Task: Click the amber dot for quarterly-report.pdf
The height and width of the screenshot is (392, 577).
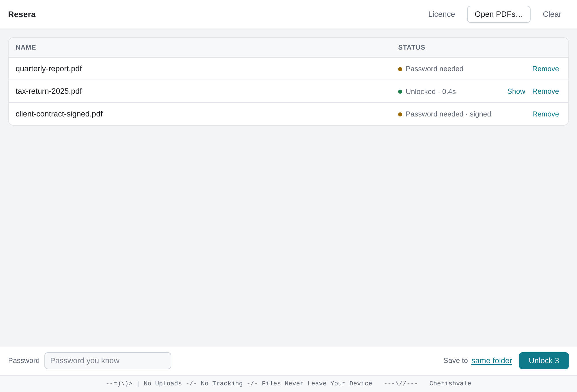Action: coord(400,69)
